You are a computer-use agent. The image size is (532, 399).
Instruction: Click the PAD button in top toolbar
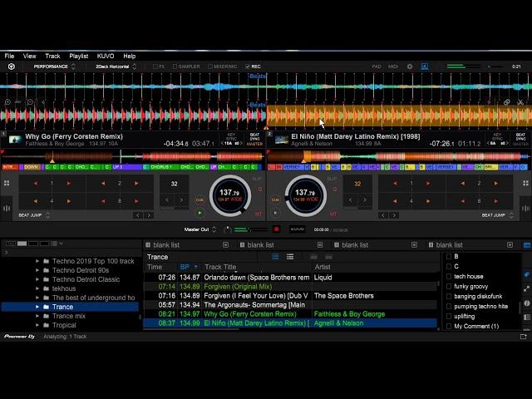click(x=377, y=66)
